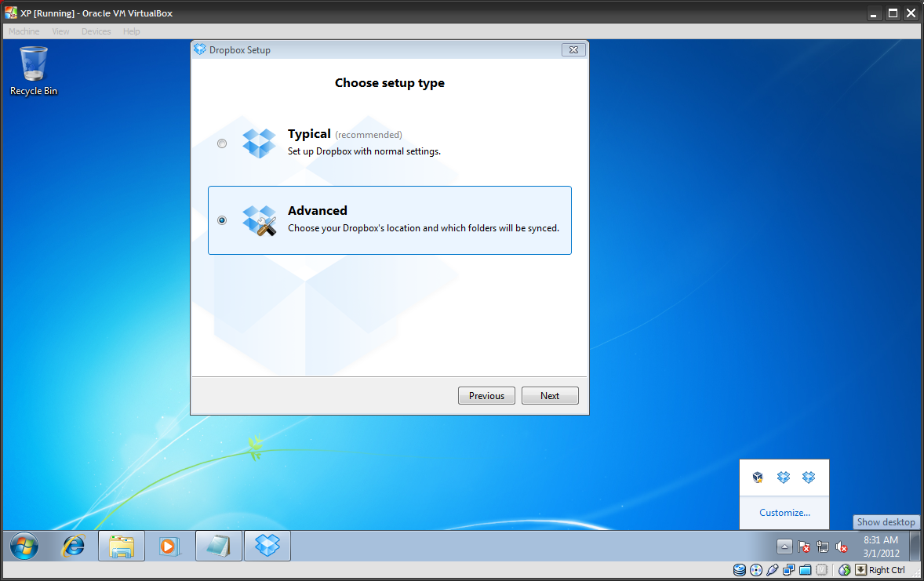Click the hard disk status icon in VirtualBox status bar
This screenshot has height=581, width=924.
point(740,570)
